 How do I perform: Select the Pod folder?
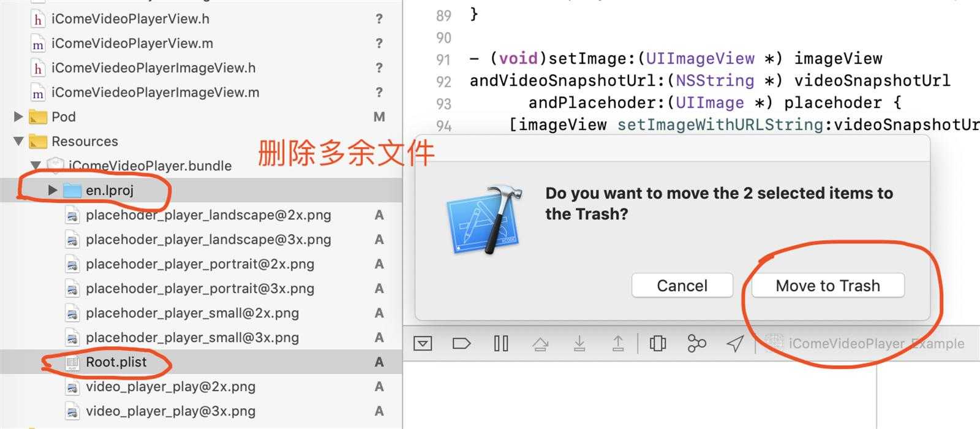64,117
